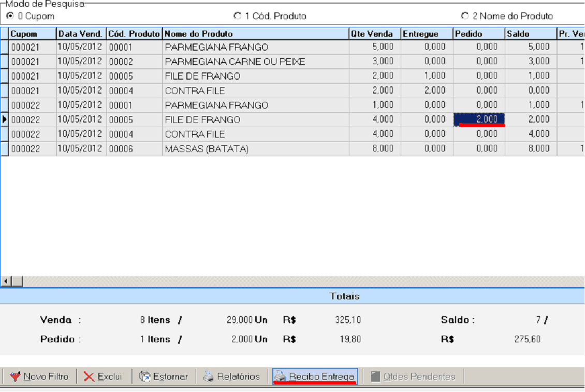The image size is (585, 392).
Task: Click the Entregue column header
Action: tap(427, 34)
